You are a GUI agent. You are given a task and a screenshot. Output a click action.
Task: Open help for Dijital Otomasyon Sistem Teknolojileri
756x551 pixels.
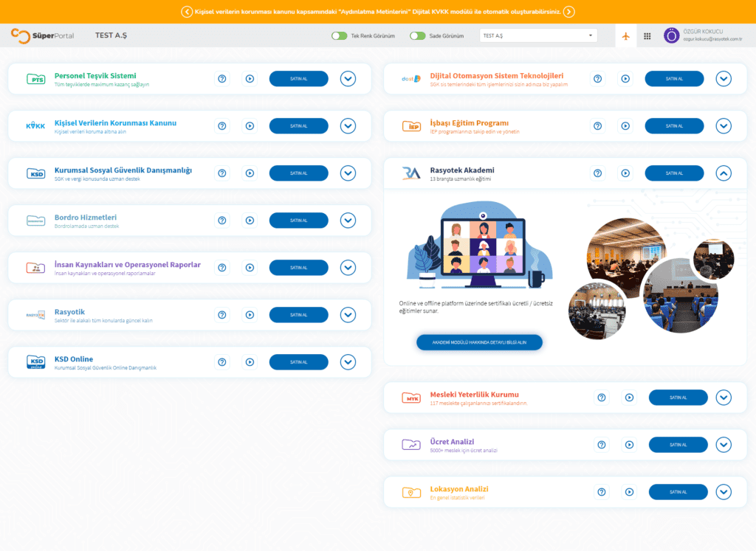tap(598, 78)
